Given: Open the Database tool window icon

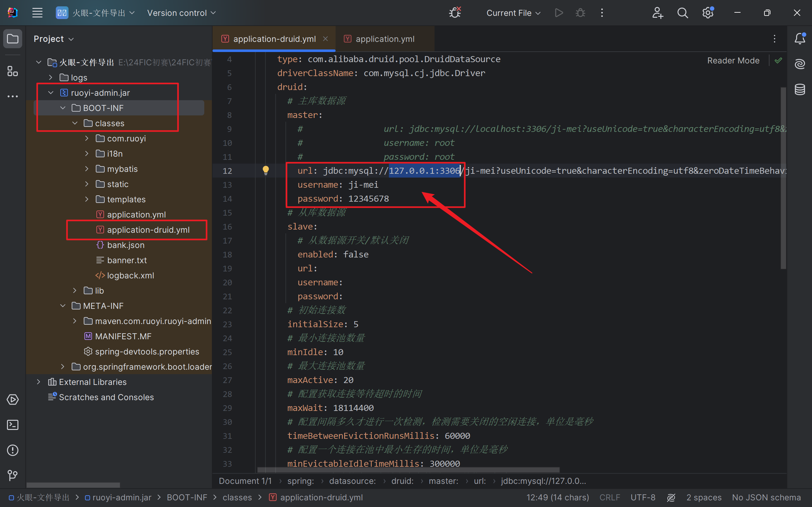Looking at the screenshot, I should click(800, 89).
